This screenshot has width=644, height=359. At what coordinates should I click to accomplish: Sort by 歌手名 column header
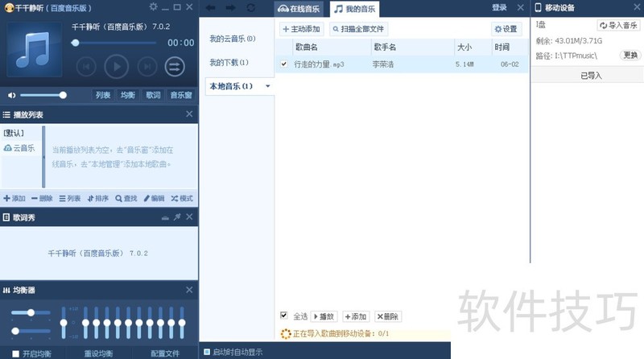pyautogui.click(x=412, y=47)
